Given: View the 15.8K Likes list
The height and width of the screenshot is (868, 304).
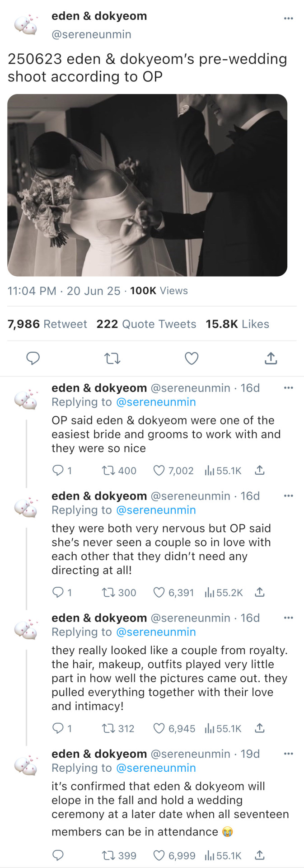Looking at the screenshot, I should pyautogui.click(x=237, y=324).
